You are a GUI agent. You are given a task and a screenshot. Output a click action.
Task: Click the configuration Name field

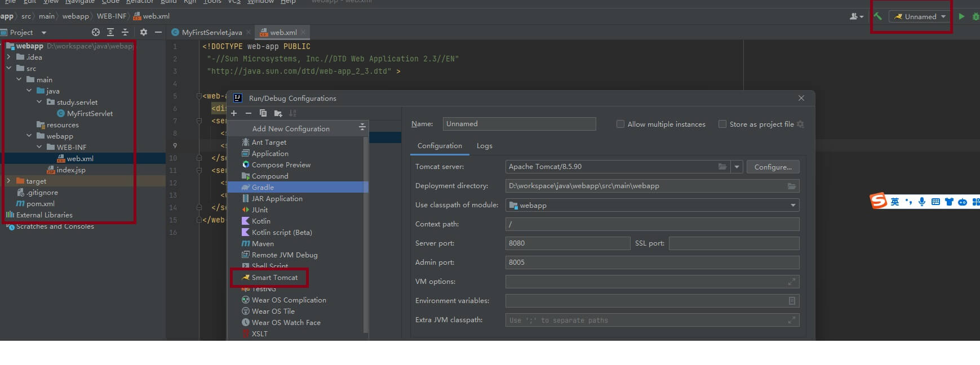pos(519,124)
